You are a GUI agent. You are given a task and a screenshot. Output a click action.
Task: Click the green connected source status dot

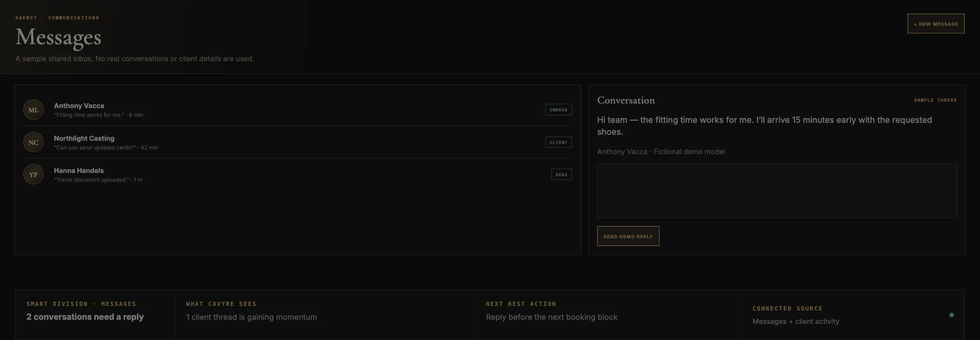pos(952,315)
